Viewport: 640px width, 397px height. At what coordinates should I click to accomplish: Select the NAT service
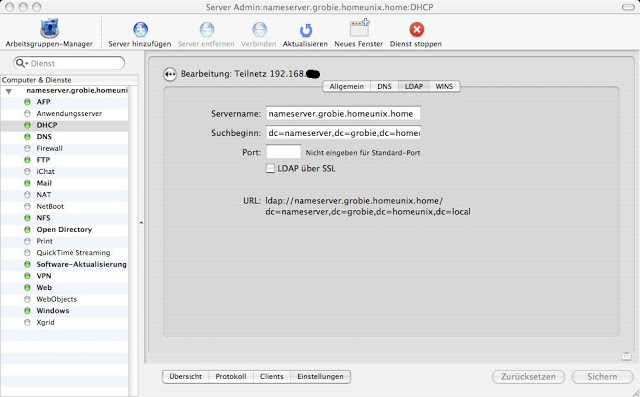coord(64,195)
